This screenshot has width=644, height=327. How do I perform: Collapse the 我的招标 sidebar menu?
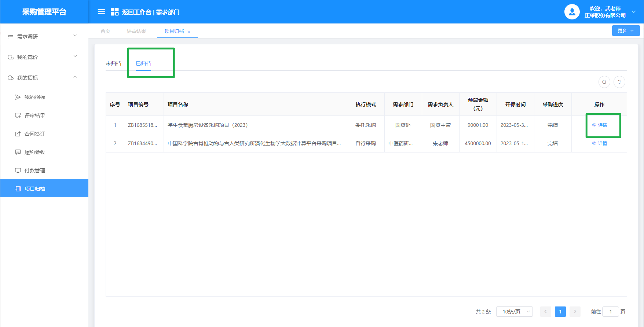44,78
